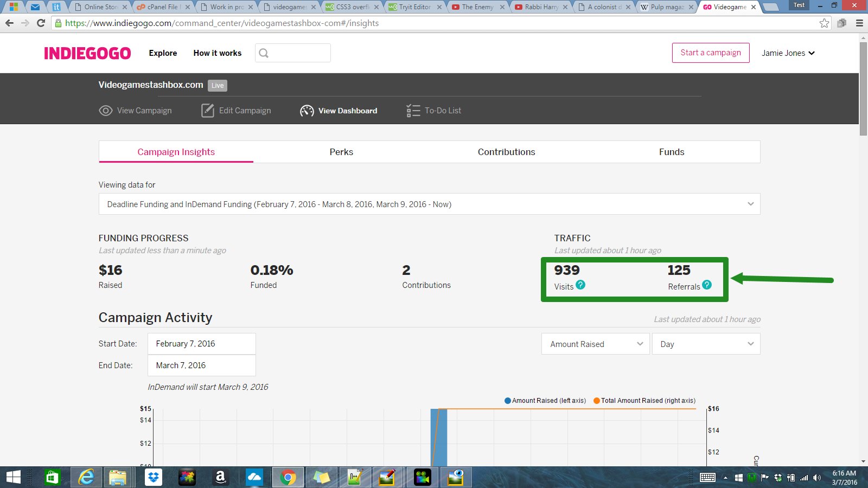Click the search magnifier icon
Screen dimensions: 868x488
pyautogui.click(x=264, y=53)
